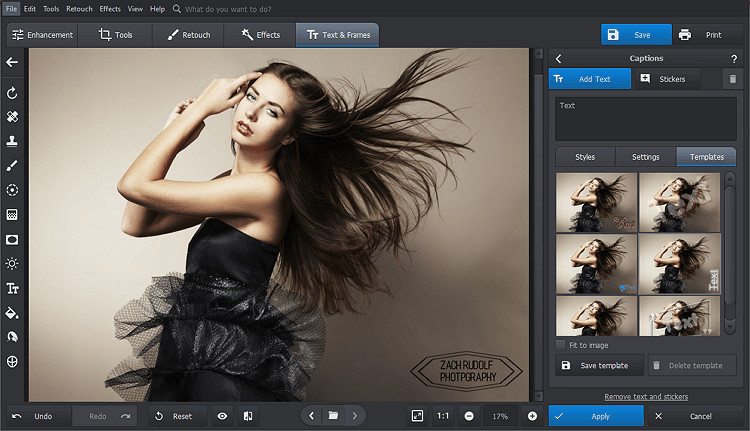Select the rotate tool in sidebar

pos(12,93)
